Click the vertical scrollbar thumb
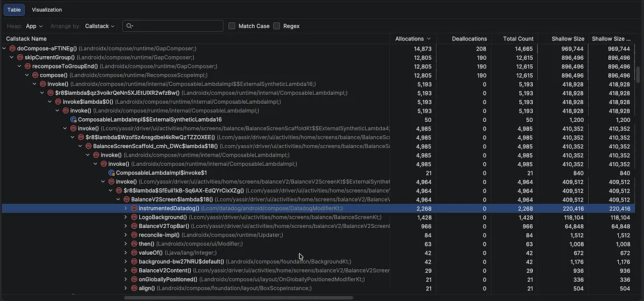 [x=638, y=74]
